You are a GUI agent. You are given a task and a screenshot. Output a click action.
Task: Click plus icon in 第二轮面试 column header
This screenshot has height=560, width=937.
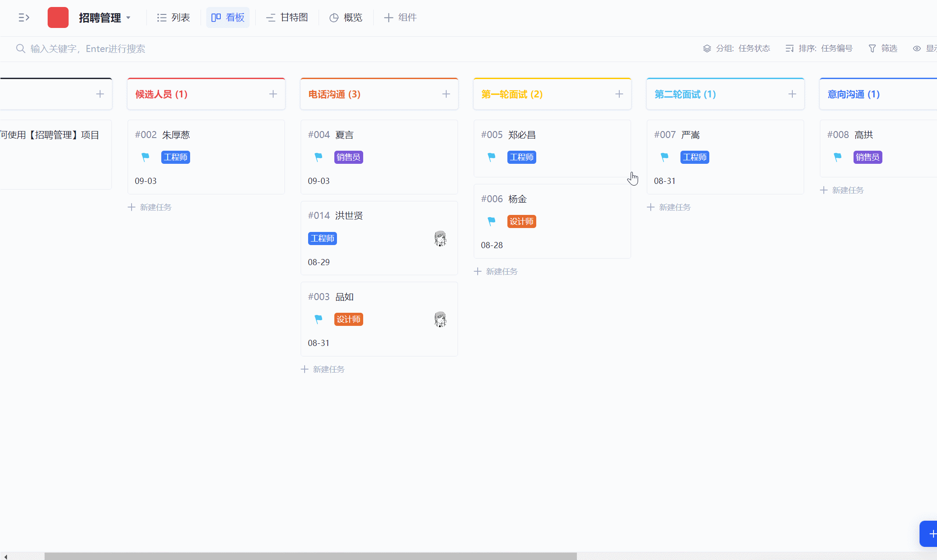coord(792,94)
